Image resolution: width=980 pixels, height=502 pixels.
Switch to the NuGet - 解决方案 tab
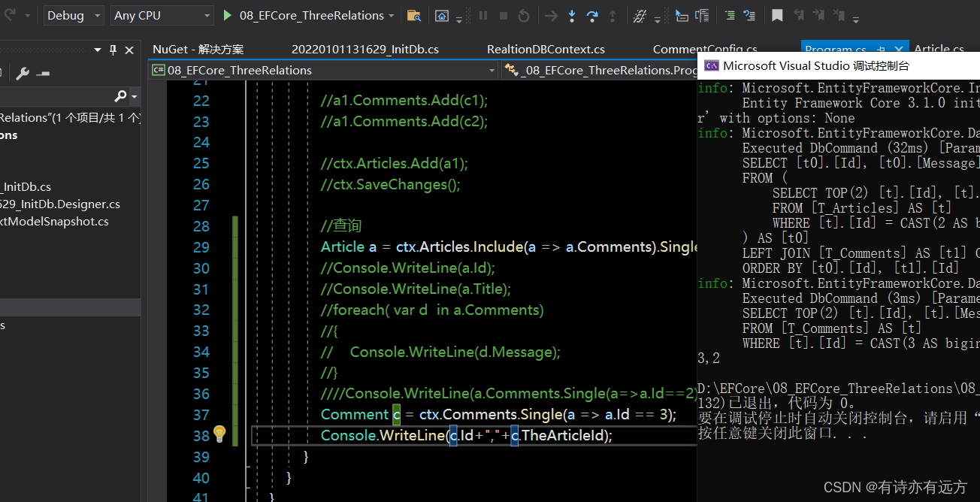click(198, 50)
